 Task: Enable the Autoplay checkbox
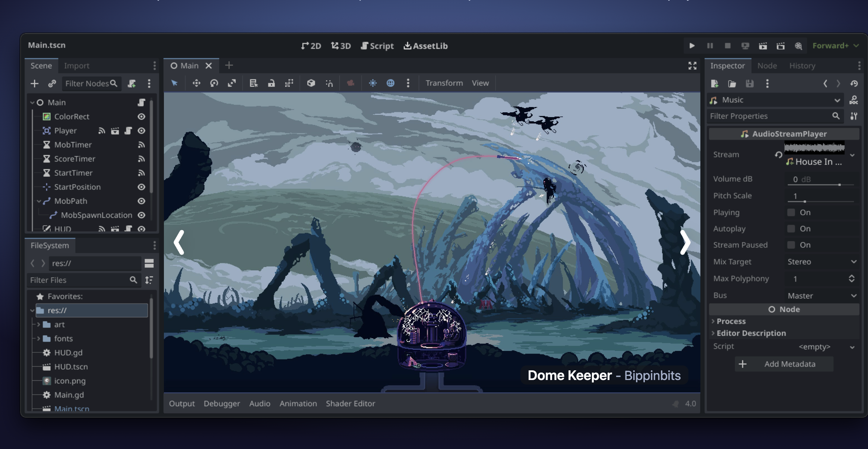(791, 229)
